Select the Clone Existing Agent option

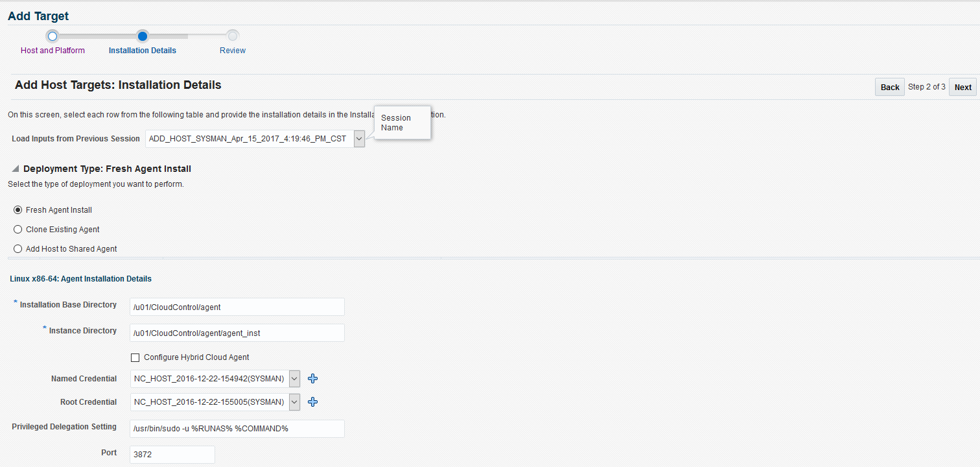pyautogui.click(x=17, y=229)
